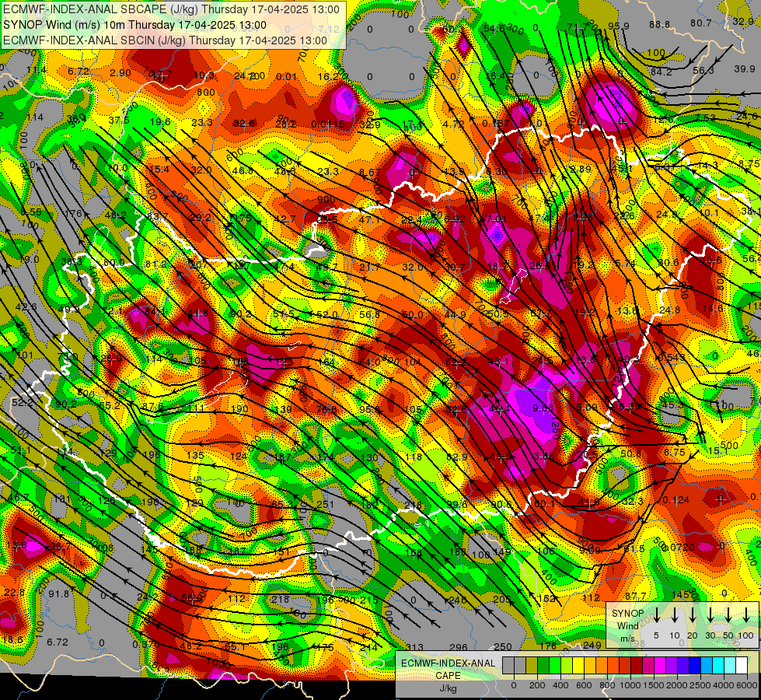
Task: Pick the deep blue CAPE swatch before 2500
Action: click(x=694, y=665)
